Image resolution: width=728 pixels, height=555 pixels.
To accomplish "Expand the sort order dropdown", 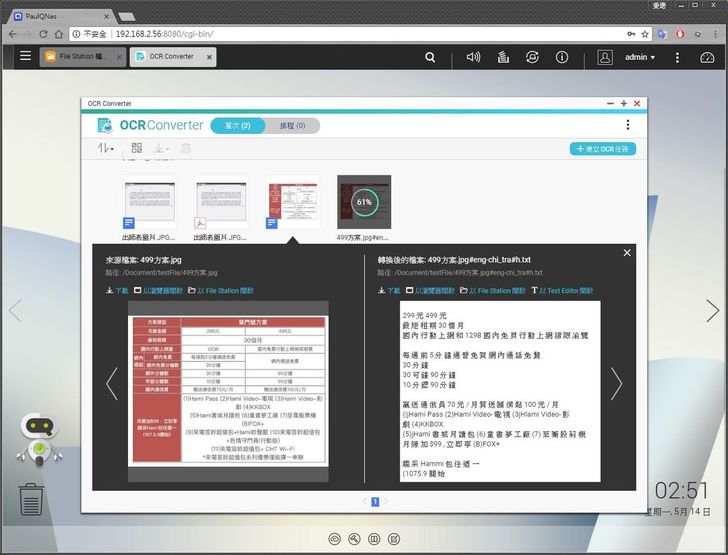I will 105,148.
